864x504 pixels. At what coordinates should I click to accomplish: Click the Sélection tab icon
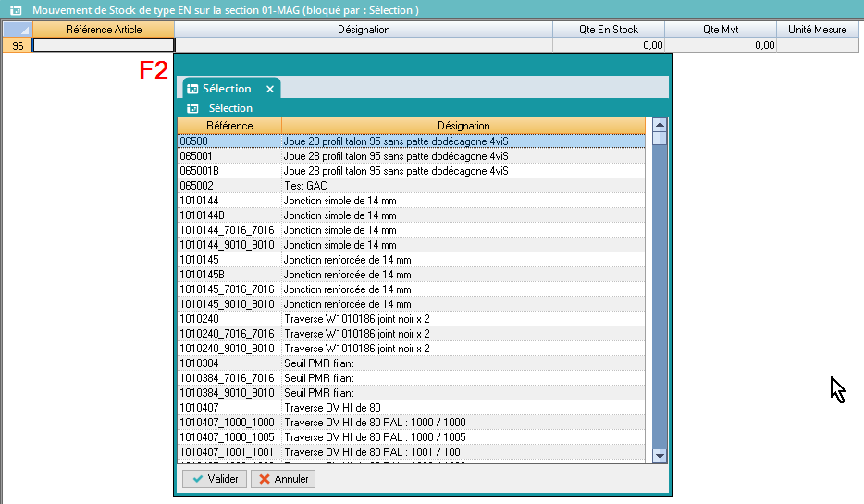[x=192, y=89]
